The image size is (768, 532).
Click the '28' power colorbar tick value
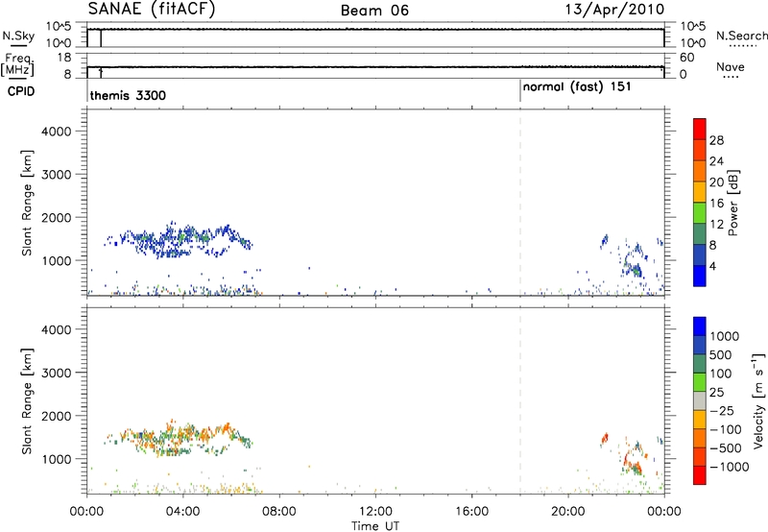point(716,140)
